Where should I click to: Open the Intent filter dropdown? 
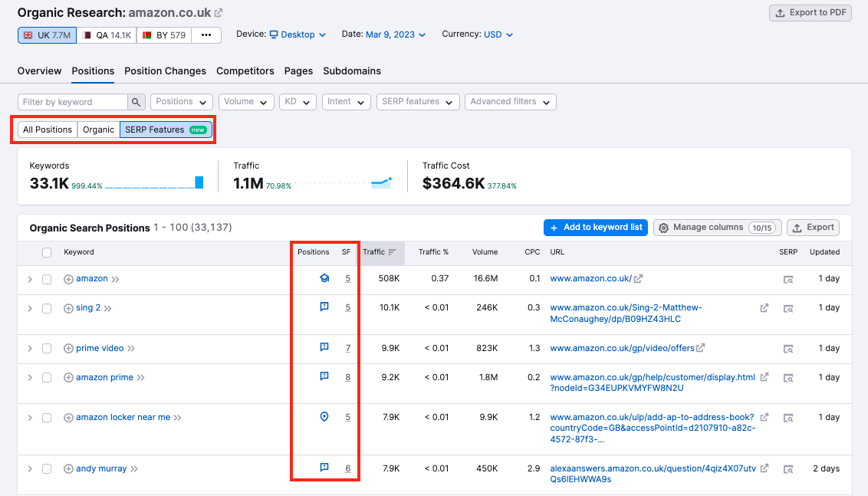click(346, 102)
